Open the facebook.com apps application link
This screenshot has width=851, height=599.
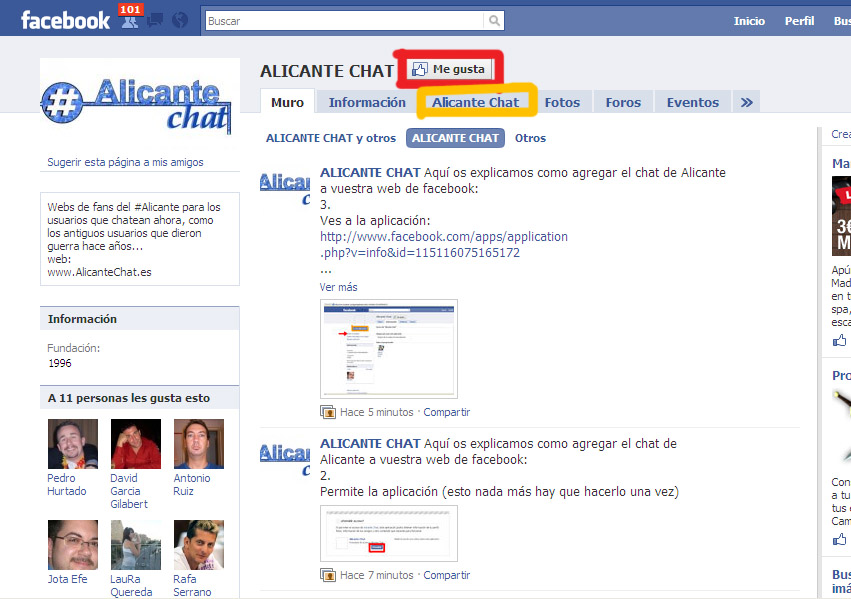444,245
